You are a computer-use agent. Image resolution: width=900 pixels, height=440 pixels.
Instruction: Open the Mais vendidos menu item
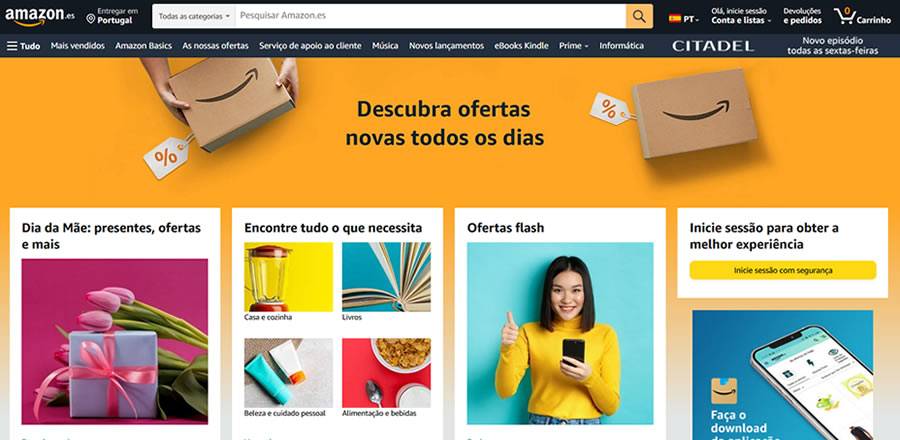click(x=77, y=46)
